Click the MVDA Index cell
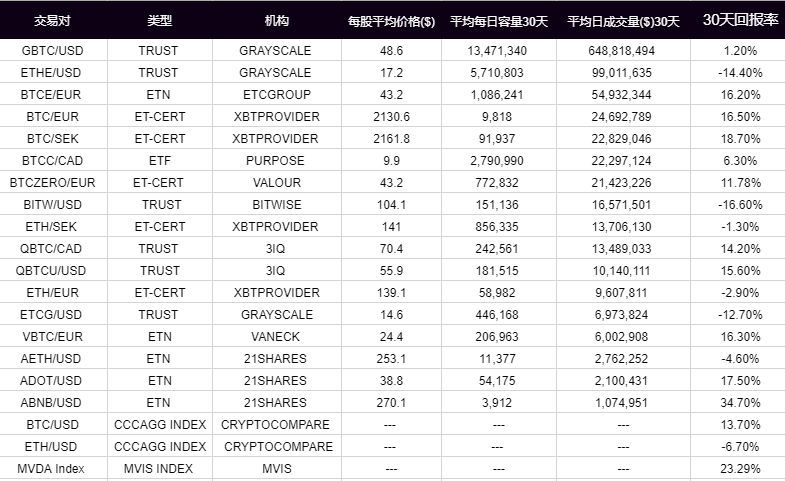The width and height of the screenshot is (785, 481). point(51,469)
